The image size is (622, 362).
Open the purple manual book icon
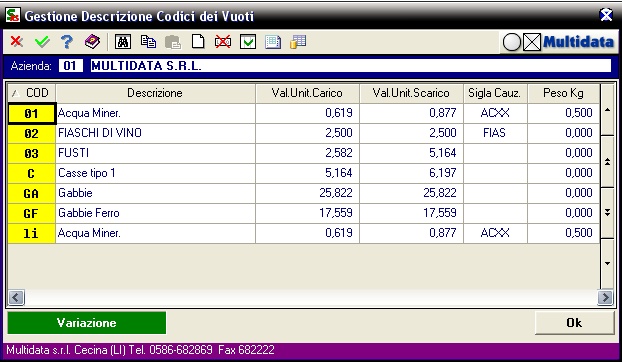coord(92,41)
